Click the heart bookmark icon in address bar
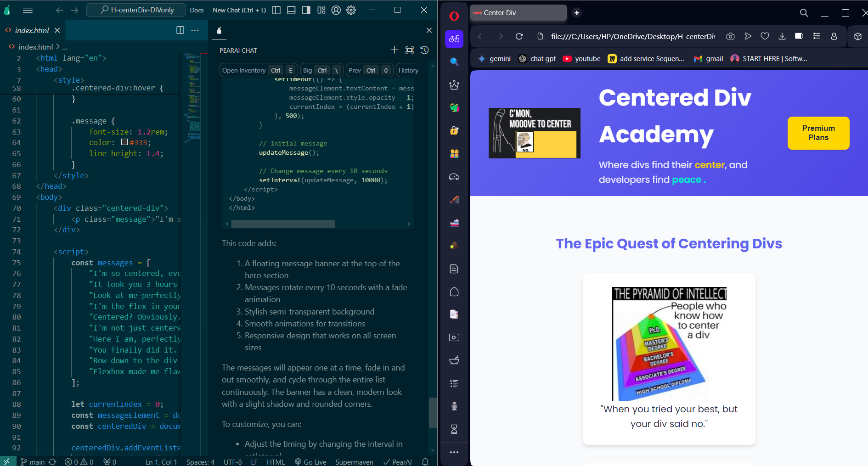868x466 pixels. point(765,36)
